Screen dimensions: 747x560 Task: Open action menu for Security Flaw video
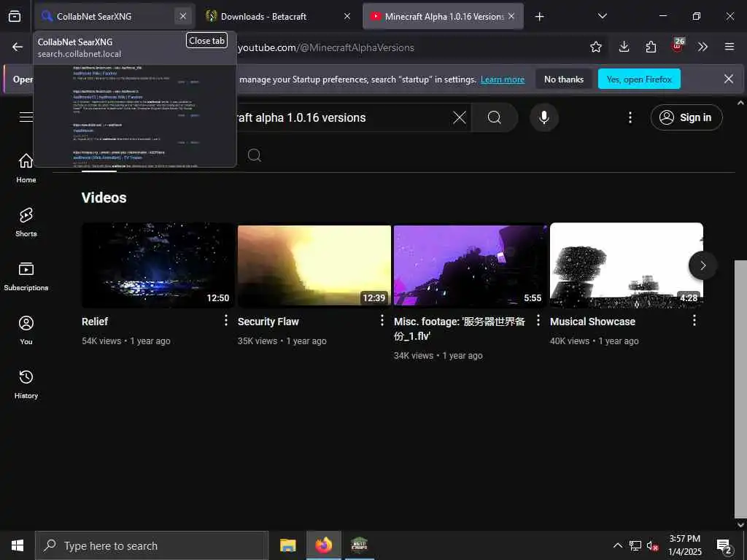[382, 321]
